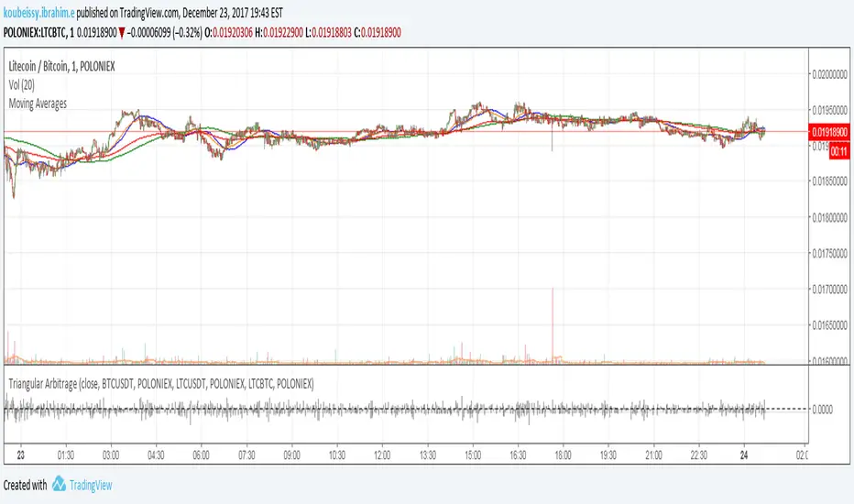Click the 03:00 time axis label
854x504 pixels.
(x=111, y=455)
